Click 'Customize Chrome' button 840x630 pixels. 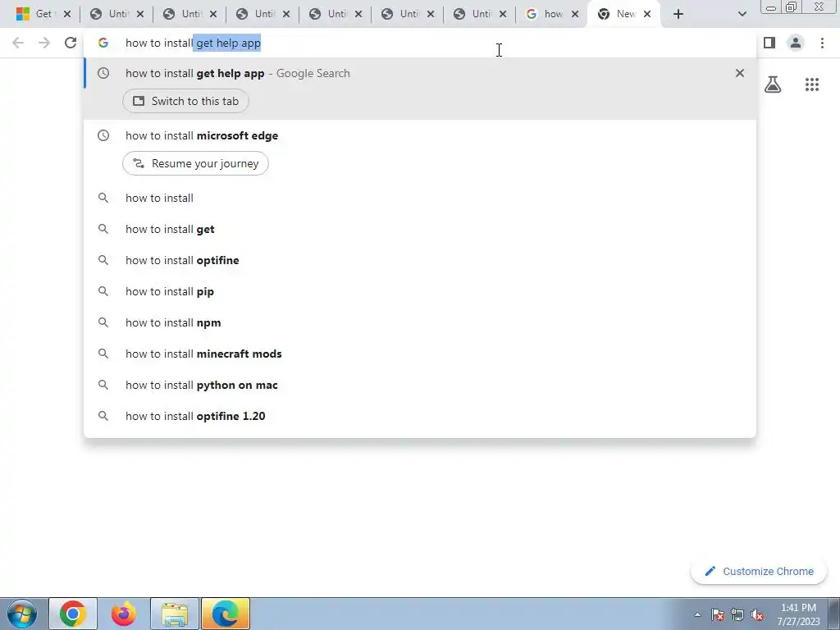click(759, 571)
